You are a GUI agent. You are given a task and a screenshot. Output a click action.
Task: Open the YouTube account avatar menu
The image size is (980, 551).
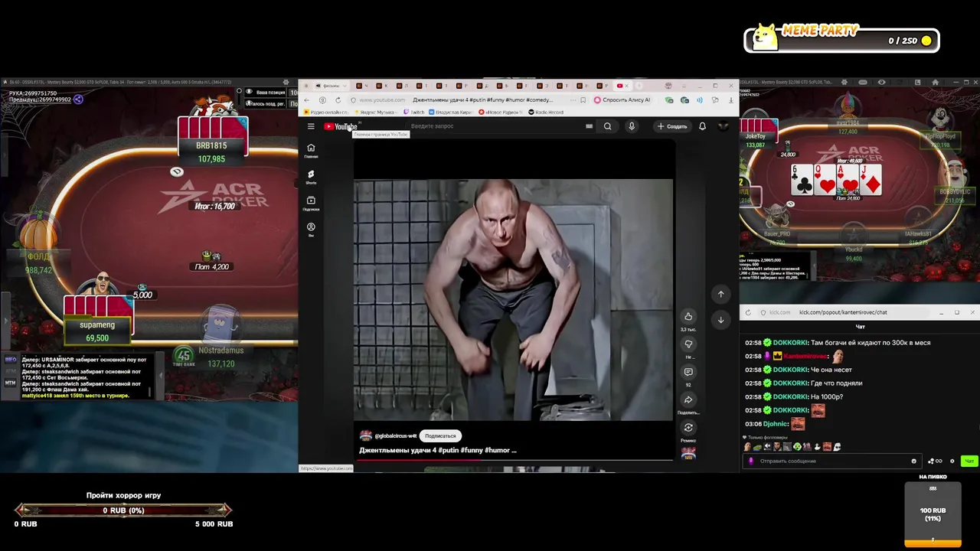click(723, 126)
